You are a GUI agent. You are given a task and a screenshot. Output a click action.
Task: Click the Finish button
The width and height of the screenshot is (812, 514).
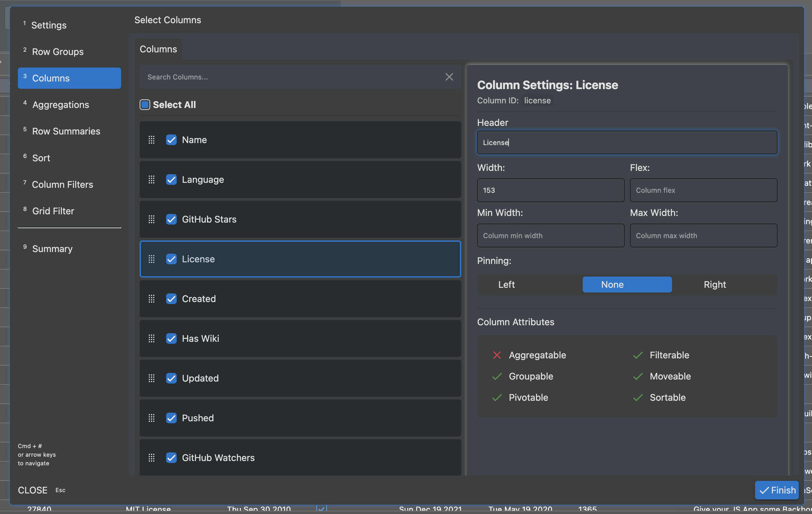pos(776,490)
